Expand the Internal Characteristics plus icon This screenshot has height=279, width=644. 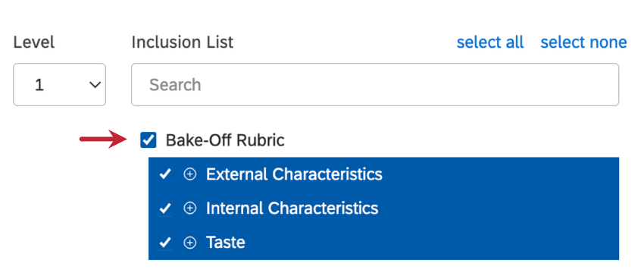coord(189,208)
